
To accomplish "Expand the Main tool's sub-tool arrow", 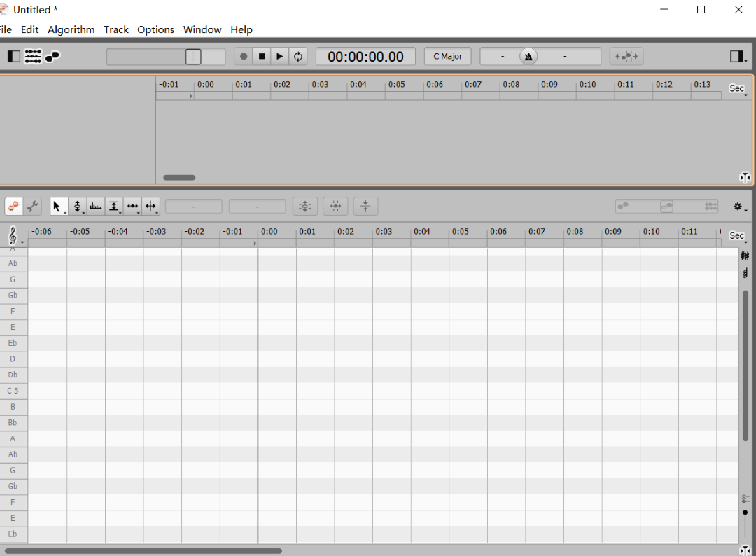I will click(x=64, y=212).
